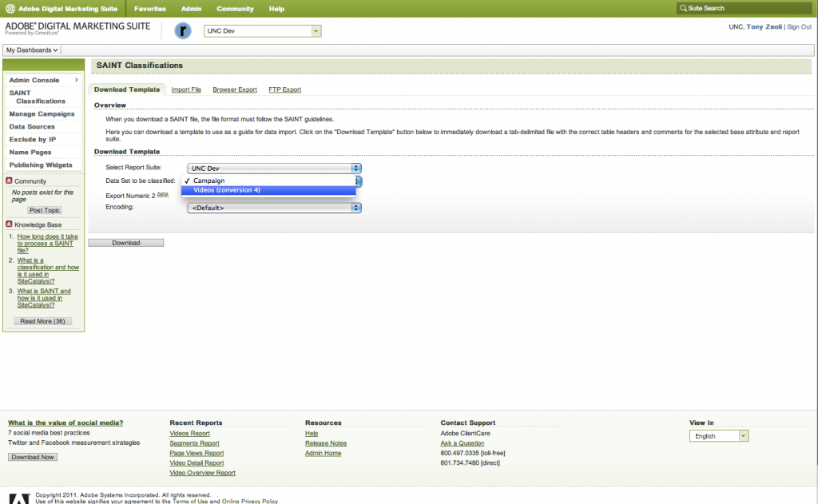Open Name Pages in the sidebar
The height and width of the screenshot is (504, 818).
[x=30, y=153]
